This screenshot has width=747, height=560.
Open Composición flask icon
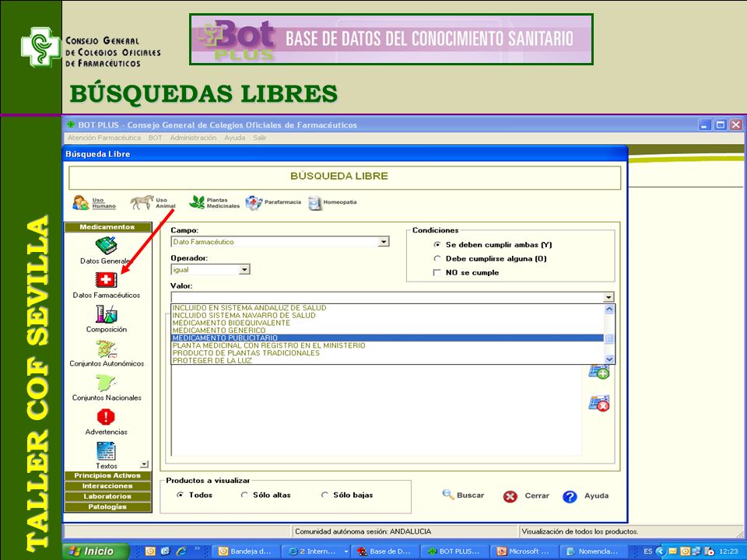click(106, 314)
